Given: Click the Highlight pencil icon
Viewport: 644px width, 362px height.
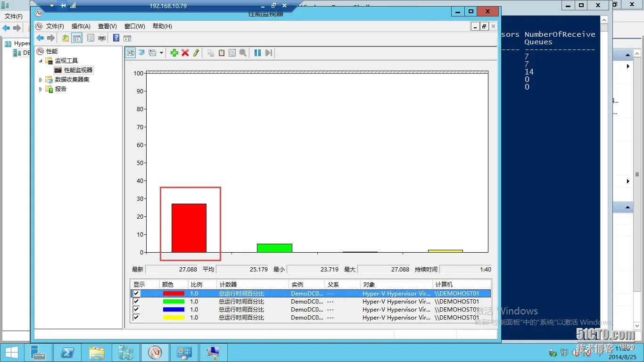Looking at the screenshot, I should tap(196, 53).
